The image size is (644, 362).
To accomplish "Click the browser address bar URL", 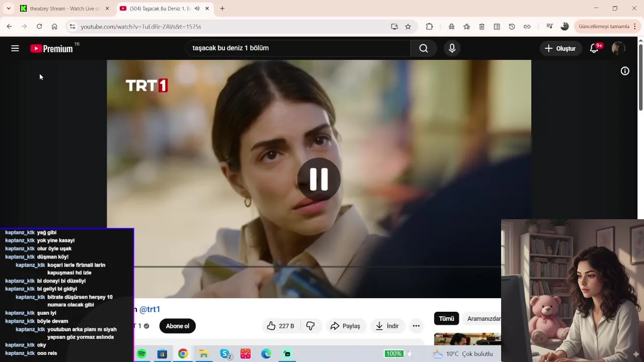I will click(x=141, y=27).
